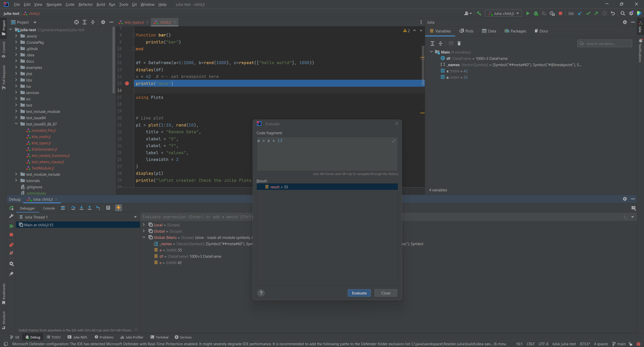Run with profiler icon in the toolbar

[x=552, y=13]
